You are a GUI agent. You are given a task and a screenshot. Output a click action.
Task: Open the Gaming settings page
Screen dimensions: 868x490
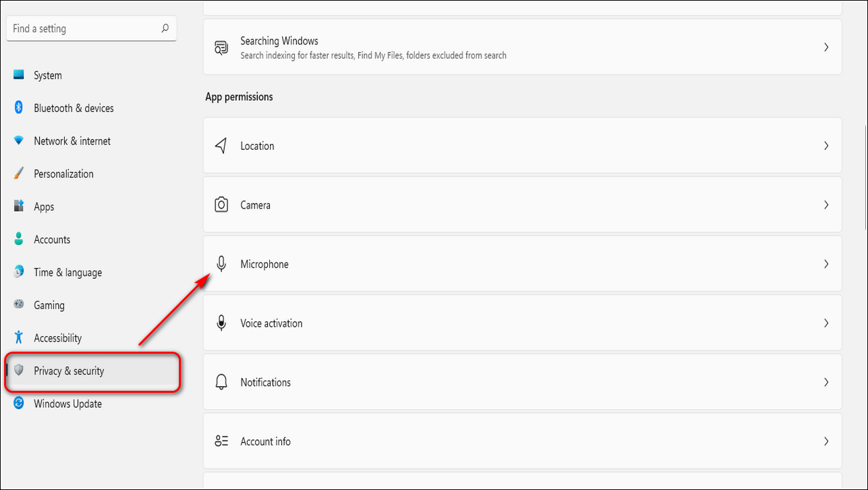[49, 305]
